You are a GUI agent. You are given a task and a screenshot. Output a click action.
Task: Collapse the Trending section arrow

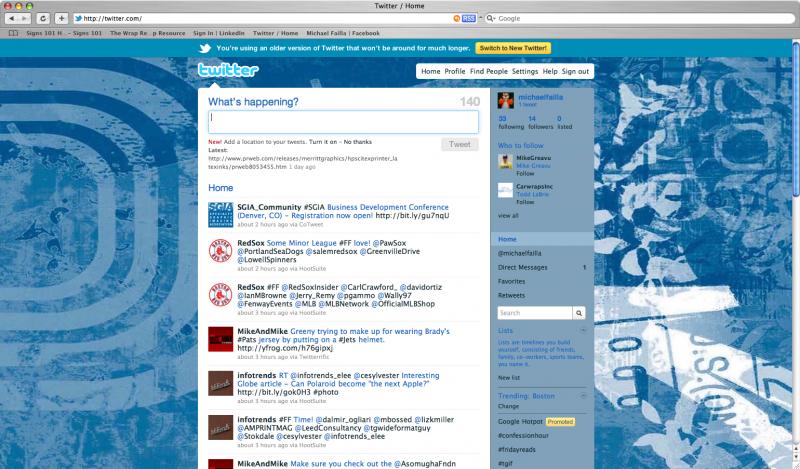pos(583,396)
